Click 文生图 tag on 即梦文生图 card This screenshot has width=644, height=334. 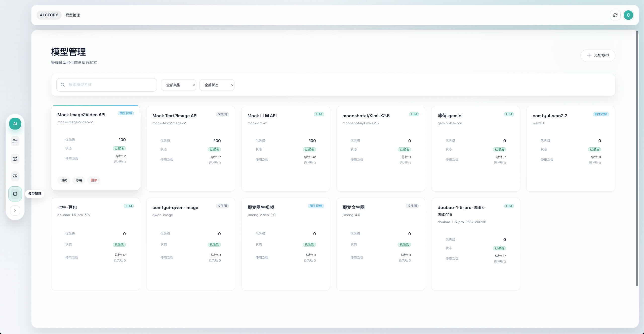[x=412, y=206]
